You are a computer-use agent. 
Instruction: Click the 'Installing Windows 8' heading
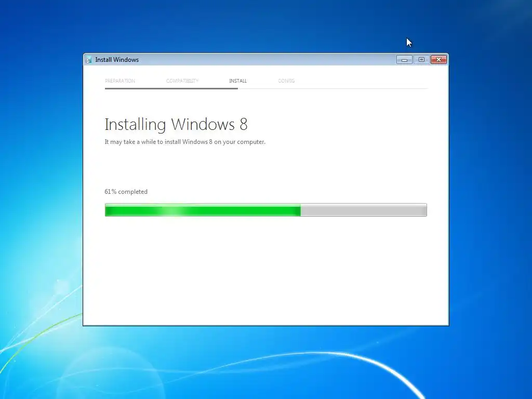[x=176, y=125]
